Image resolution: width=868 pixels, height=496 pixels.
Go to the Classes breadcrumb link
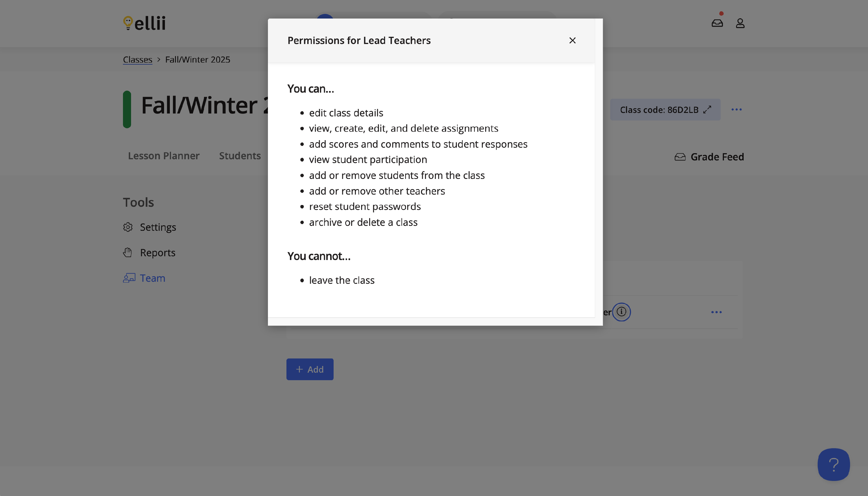[137, 60]
